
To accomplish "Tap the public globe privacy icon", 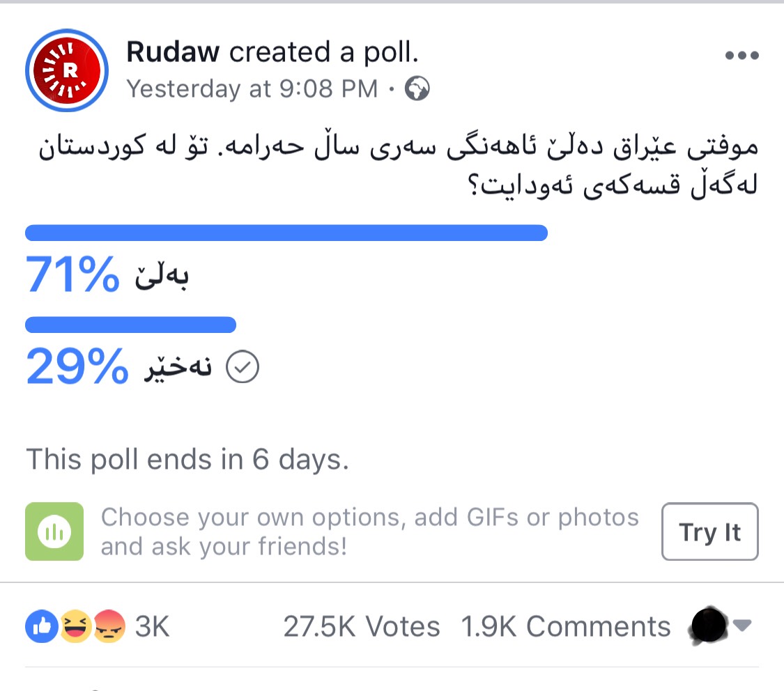I will click(x=417, y=89).
